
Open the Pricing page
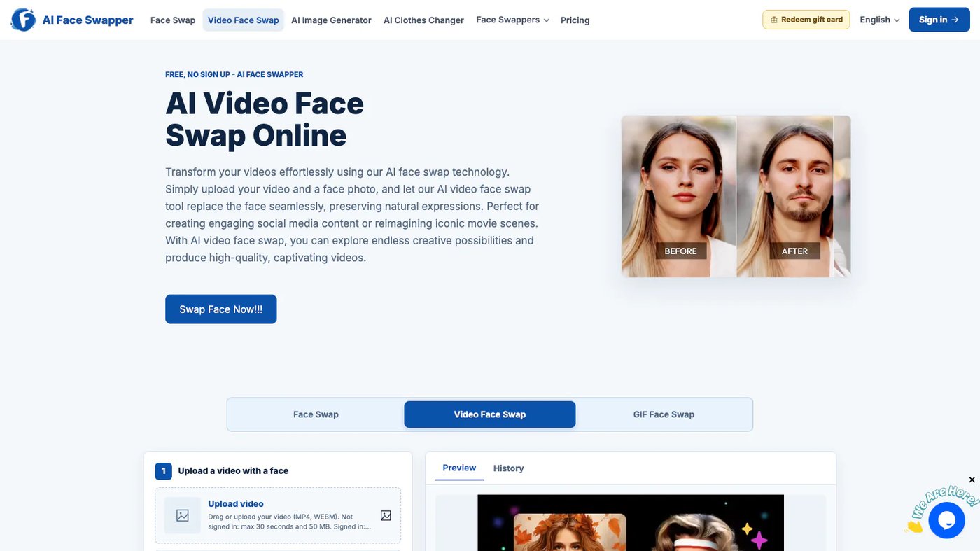575,20
